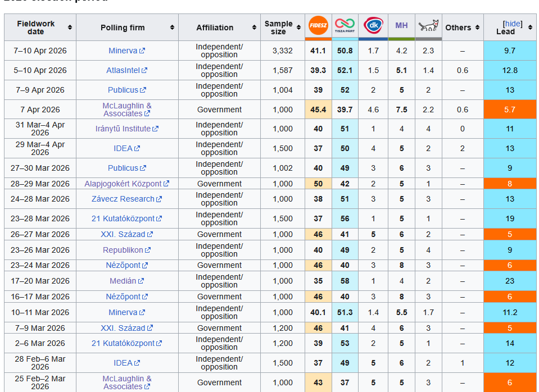Open Nézőpont link for 16–17 Mar 2026
This screenshot has height=392, width=539.
coord(127,297)
